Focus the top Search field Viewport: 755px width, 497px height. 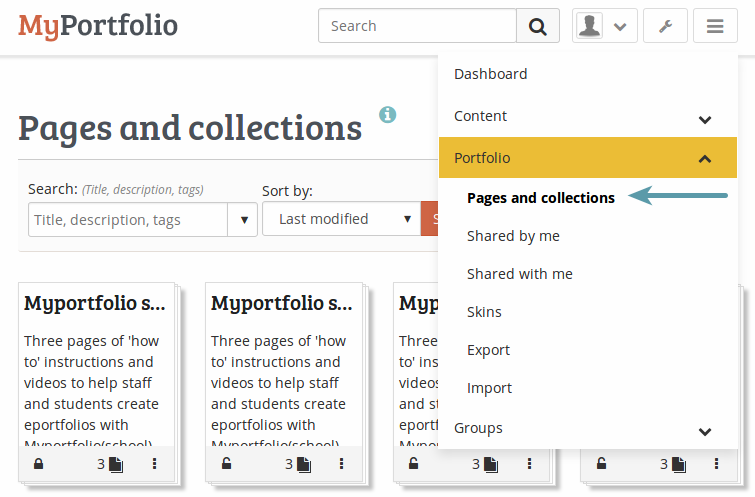(x=417, y=26)
